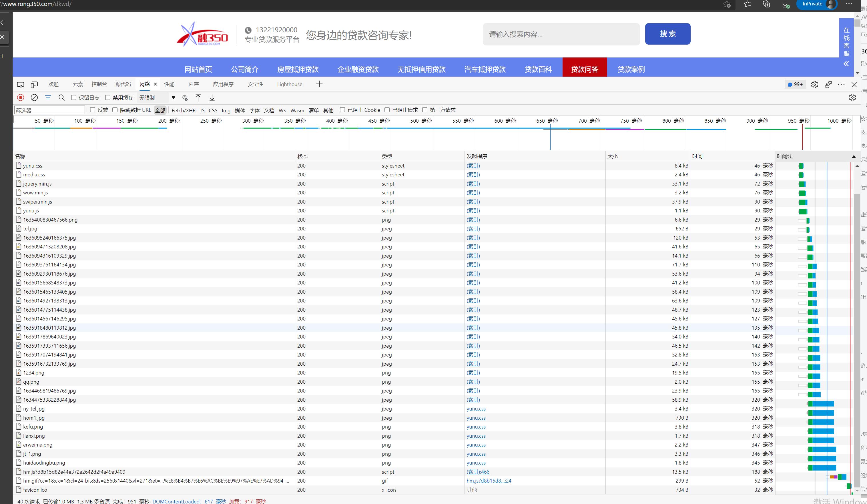
Task: Open the 99+ issues counter
Action: pyautogui.click(x=795, y=85)
